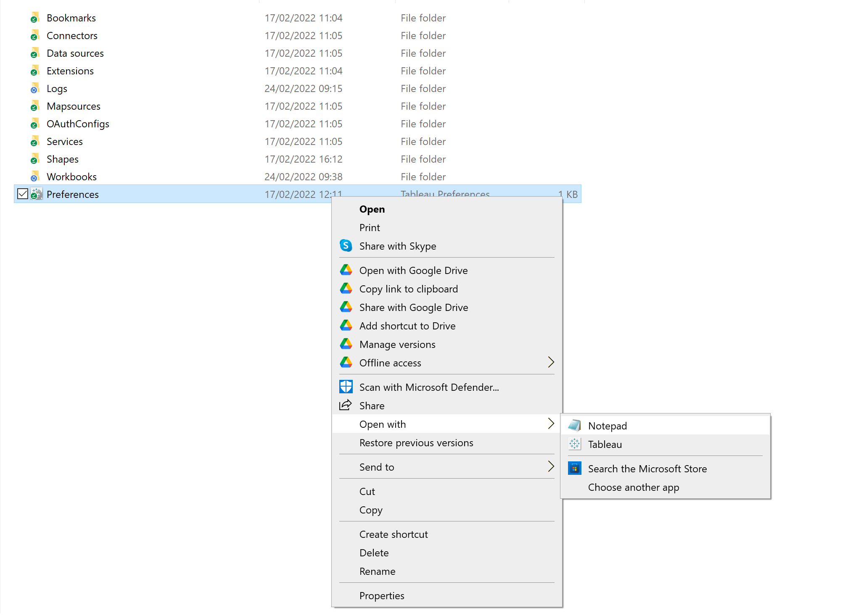Click Restore previous versions entry
Image resolution: width=848 pixels, height=616 pixels.
(416, 442)
